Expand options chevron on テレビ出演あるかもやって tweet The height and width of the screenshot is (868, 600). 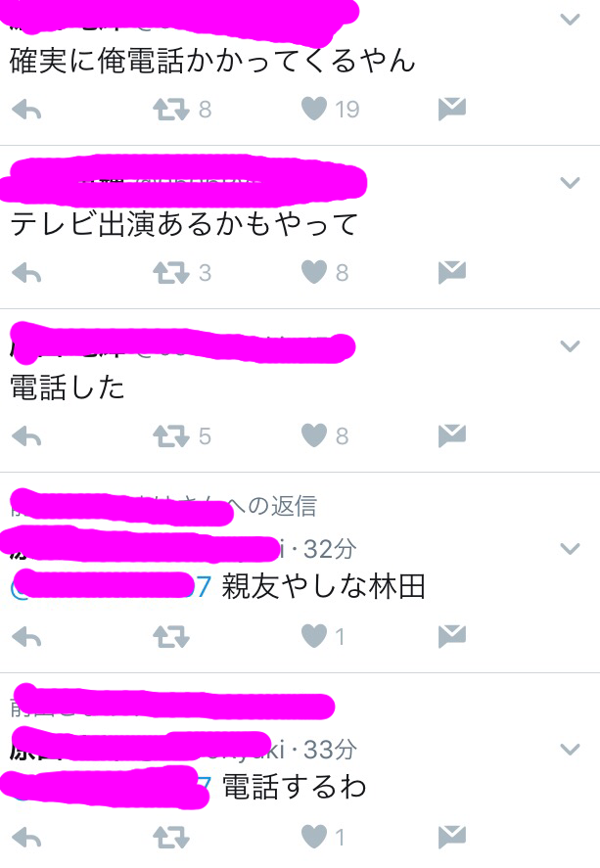(570, 183)
